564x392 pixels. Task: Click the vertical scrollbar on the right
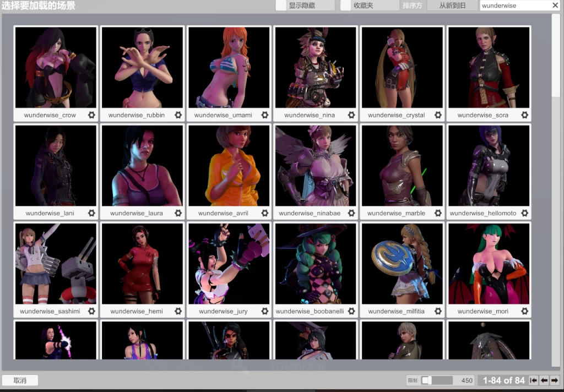(556, 55)
